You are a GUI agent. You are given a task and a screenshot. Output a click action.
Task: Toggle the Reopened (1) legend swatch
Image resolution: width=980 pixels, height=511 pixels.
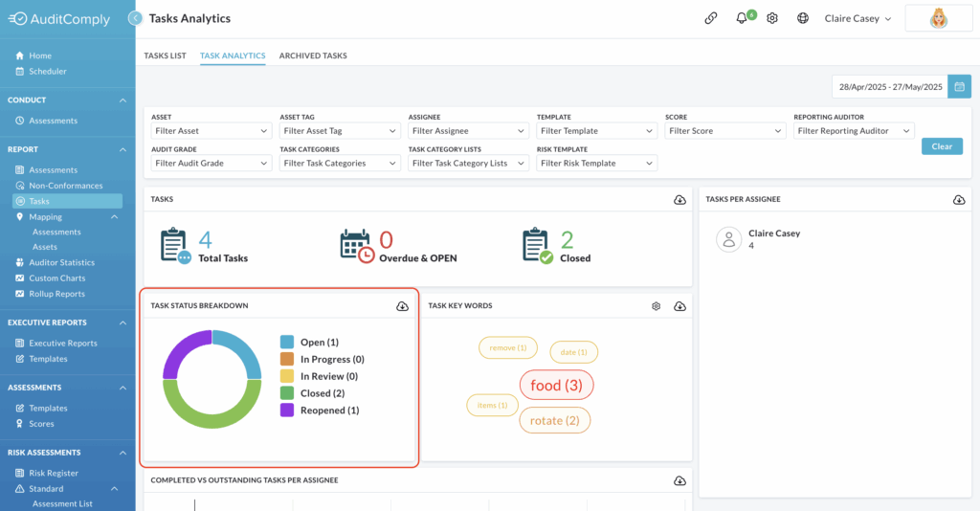(x=287, y=411)
